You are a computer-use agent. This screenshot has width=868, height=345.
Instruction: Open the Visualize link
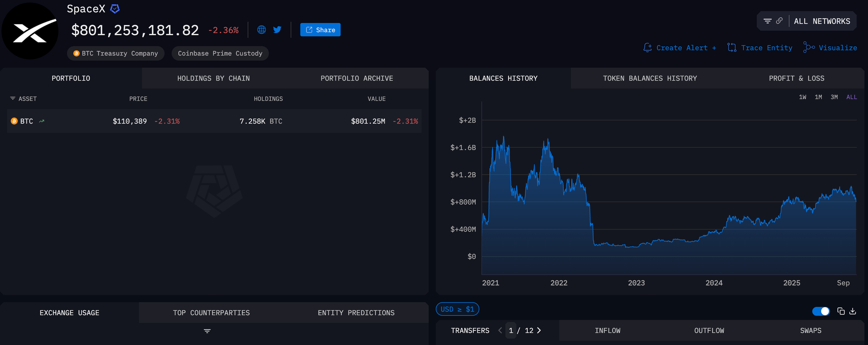tap(838, 48)
